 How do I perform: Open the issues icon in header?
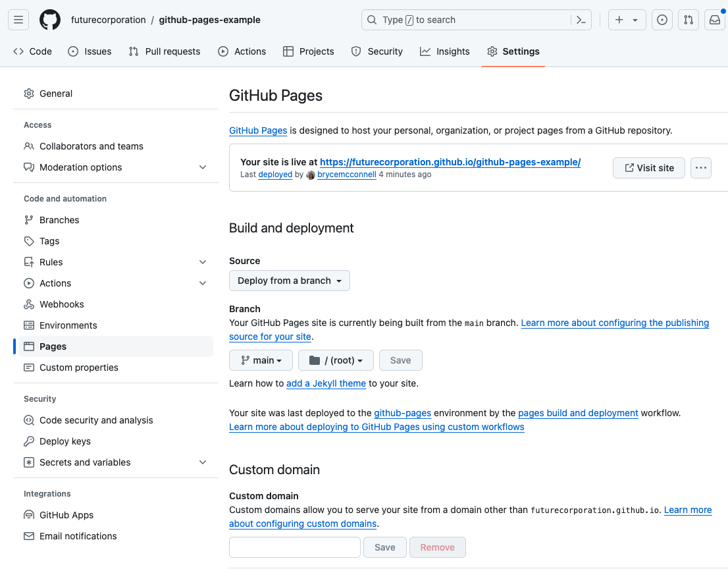[x=662, y=20]
